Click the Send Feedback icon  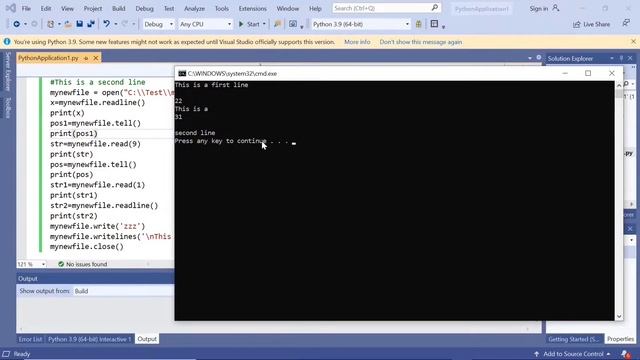click(626, 24)
